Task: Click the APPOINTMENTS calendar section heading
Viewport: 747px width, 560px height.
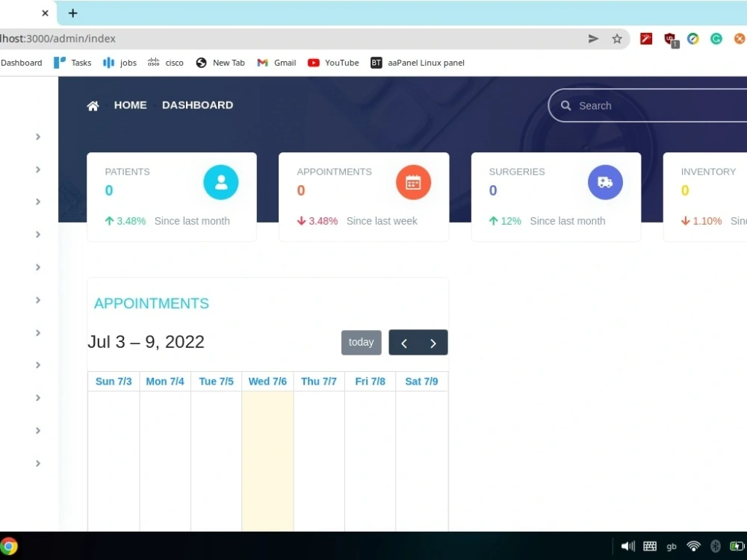Action: (x=152, y=303)
